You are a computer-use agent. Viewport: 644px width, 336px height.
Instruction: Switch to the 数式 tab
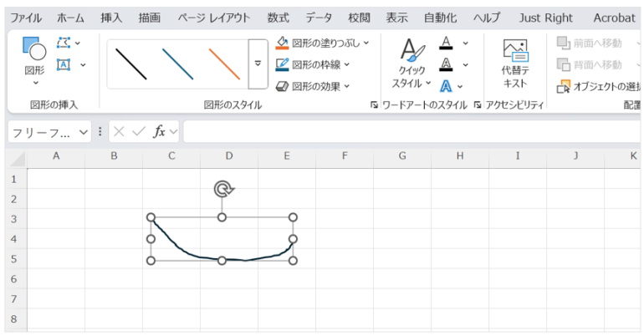(x=278, y=18)
